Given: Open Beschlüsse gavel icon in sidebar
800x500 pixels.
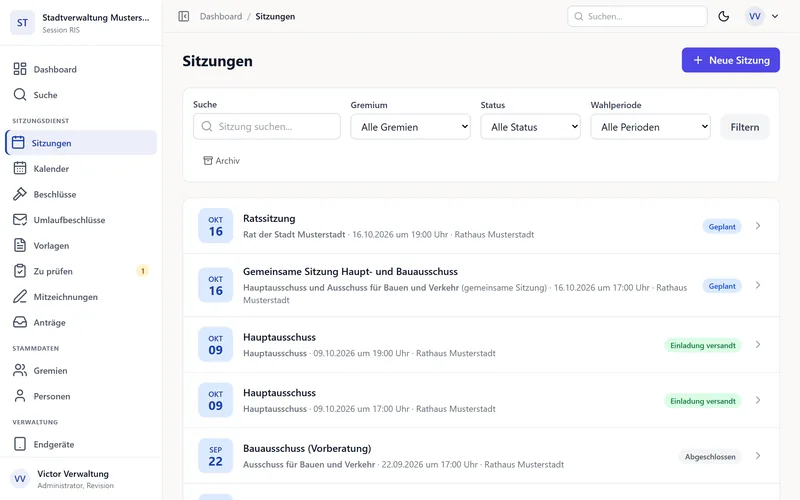Looking at the screenshot, I should point(20,194).
